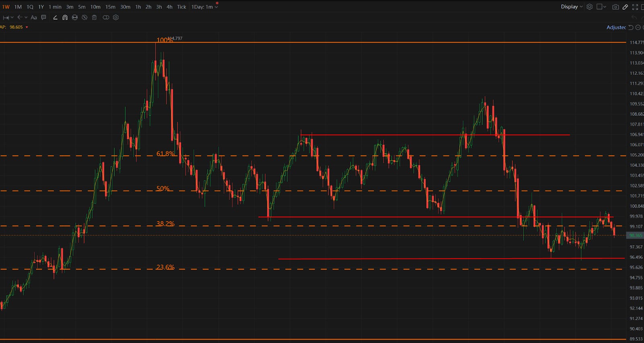Expand the ruler tool options arrow
The width and height of the screenshot is (644, 343).
[12, 18]
